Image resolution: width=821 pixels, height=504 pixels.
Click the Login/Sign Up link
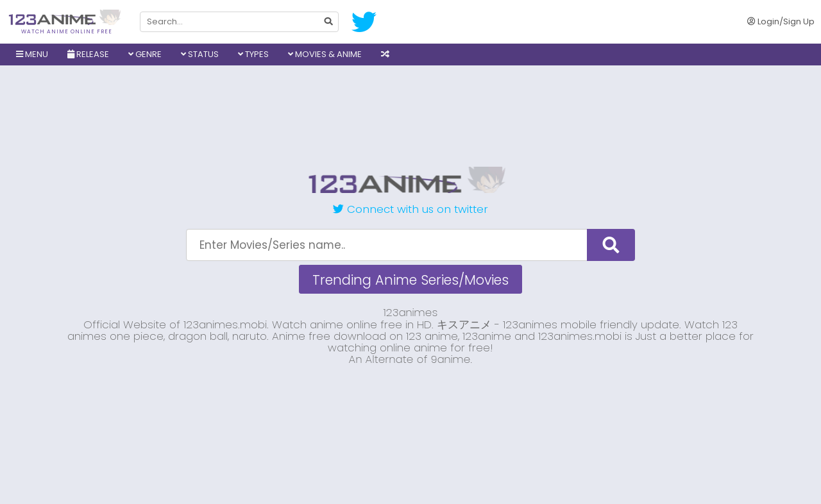781,21
